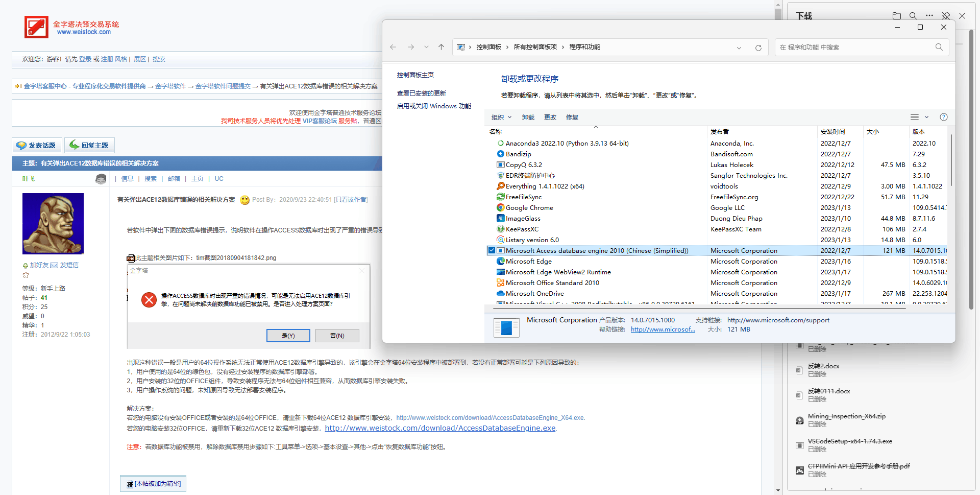Open downloads folder icon in the download panel
Screen dimensions: 980x495
(x=897, y=16)
